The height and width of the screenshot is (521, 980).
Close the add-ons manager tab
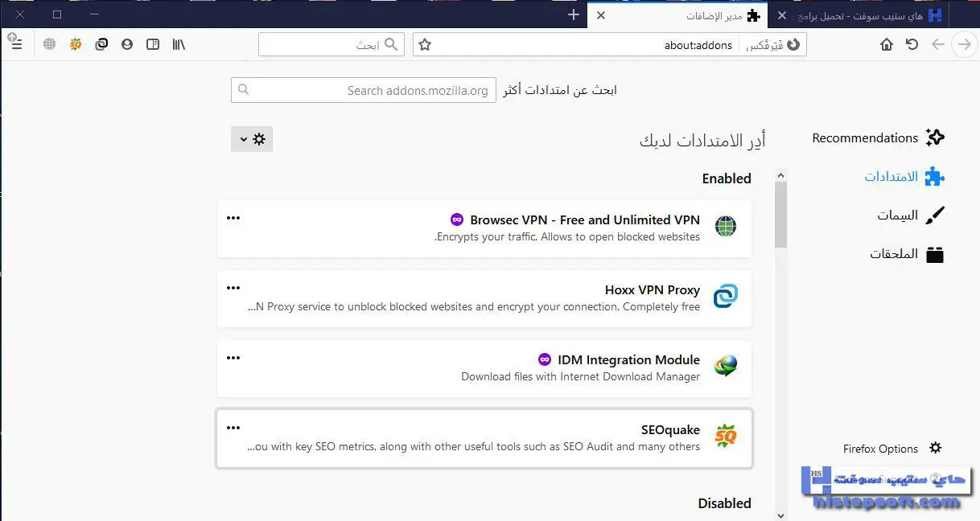(x=601, y=15)
